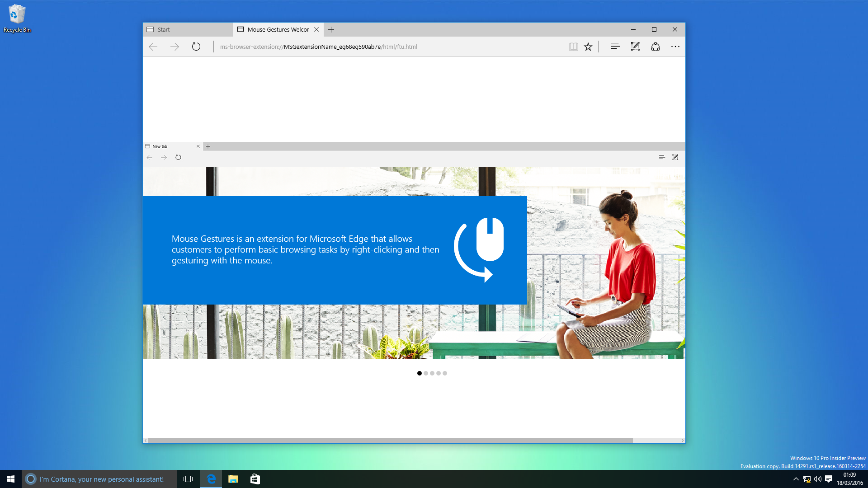The height and width of the screenshot is (488, 868).
Task: Click Edge's forward navigation arrow
Action: click(175, 47)
